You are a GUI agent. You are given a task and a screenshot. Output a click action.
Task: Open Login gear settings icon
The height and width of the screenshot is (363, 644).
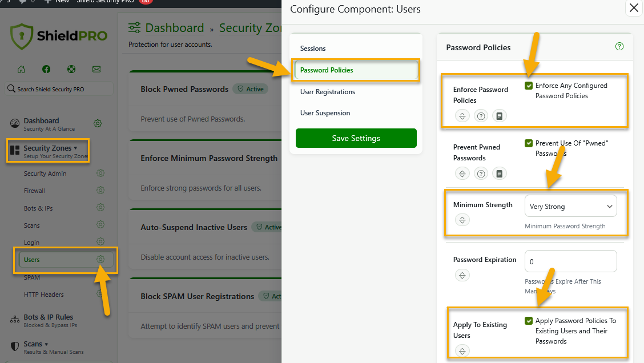100,242
